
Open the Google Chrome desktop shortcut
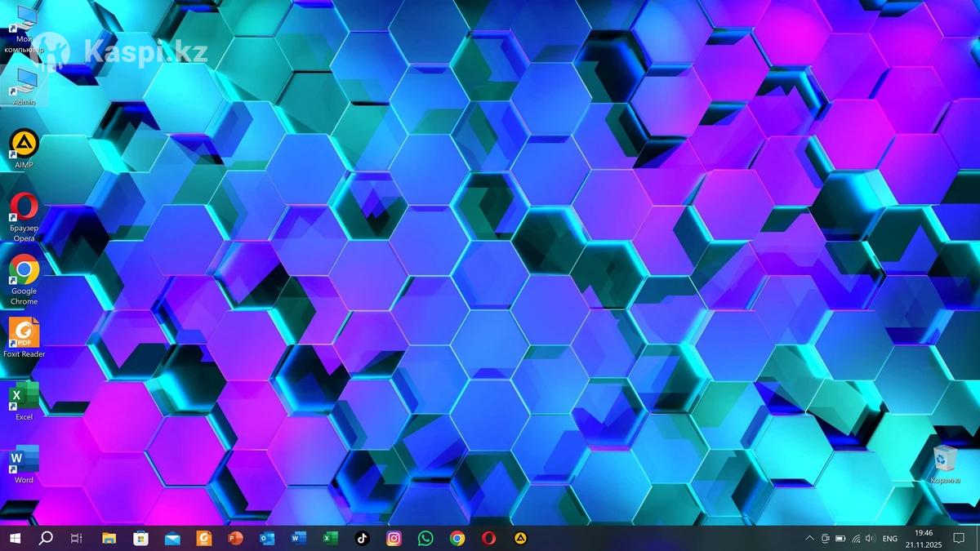(24, 270)
